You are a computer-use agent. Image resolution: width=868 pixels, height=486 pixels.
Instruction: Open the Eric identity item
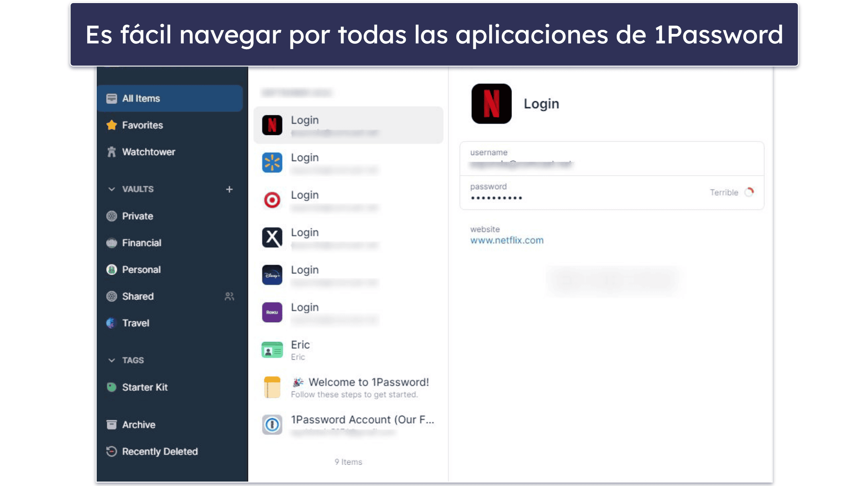pos(348,350)
